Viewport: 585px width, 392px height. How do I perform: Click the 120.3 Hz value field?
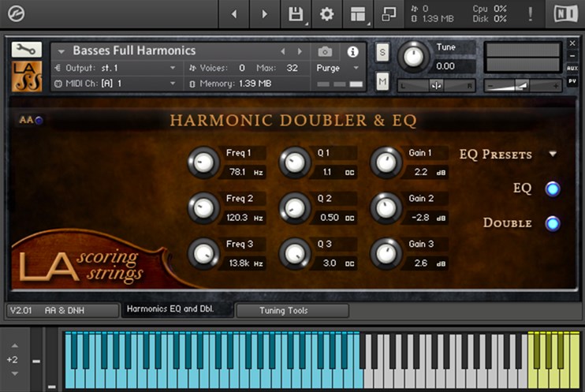pyautogui.click(x=244, y=218)
